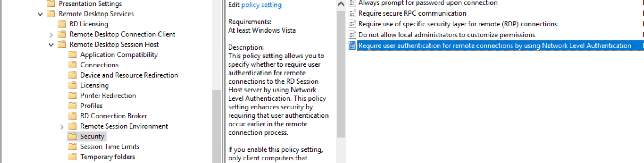
Task: Click the description pane scroll up arrow
Action: tap(341, 4)
